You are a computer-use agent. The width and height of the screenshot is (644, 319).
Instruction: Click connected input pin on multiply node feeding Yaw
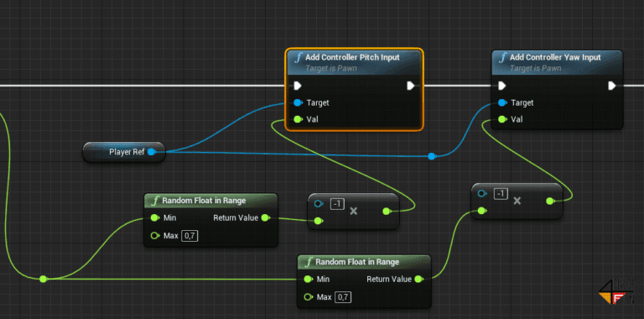pos(482,212)
